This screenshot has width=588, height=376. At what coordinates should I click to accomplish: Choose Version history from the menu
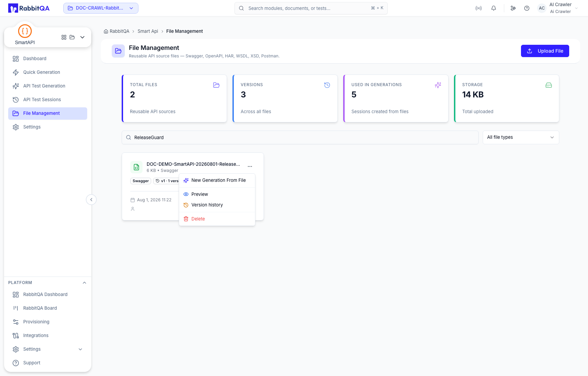tap(217, 205)
